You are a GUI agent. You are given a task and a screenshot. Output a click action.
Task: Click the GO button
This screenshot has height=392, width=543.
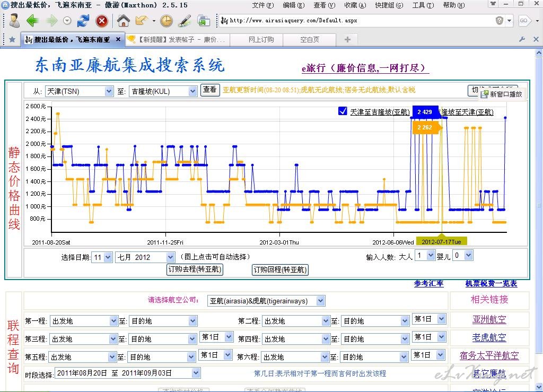tap(524, 21)
